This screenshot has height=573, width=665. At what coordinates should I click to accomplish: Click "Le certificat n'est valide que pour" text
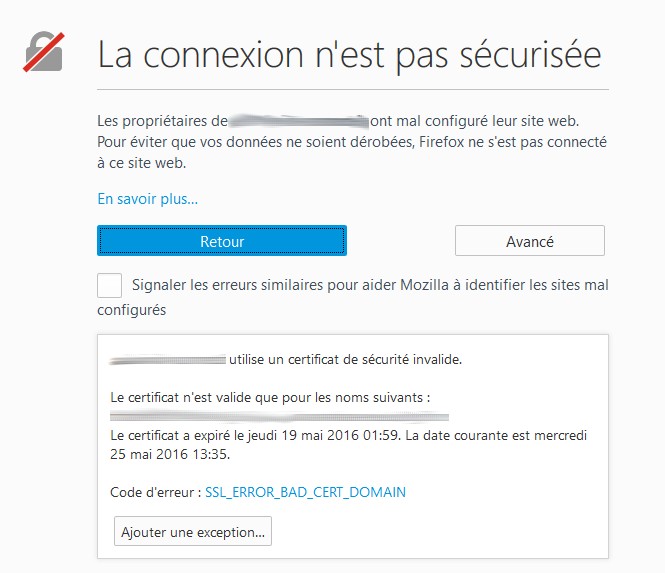coord(270,397)
